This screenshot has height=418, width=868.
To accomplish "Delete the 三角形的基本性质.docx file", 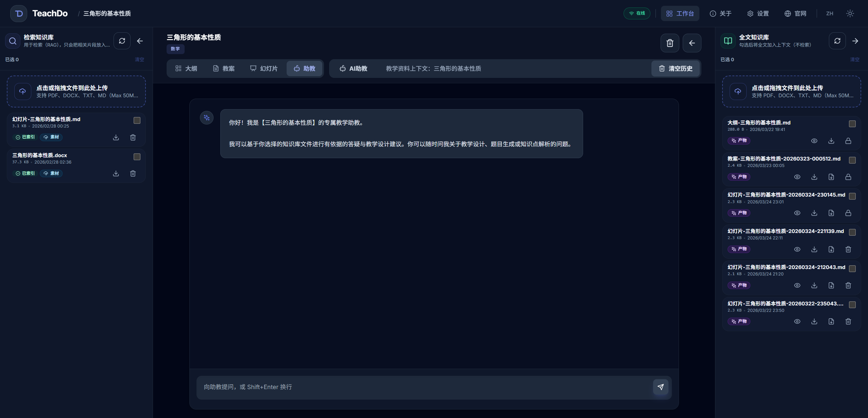I will [133, 173].
